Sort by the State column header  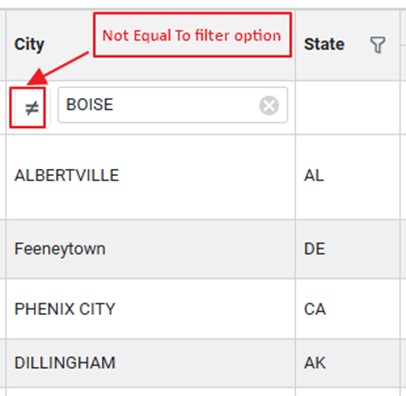324,44
